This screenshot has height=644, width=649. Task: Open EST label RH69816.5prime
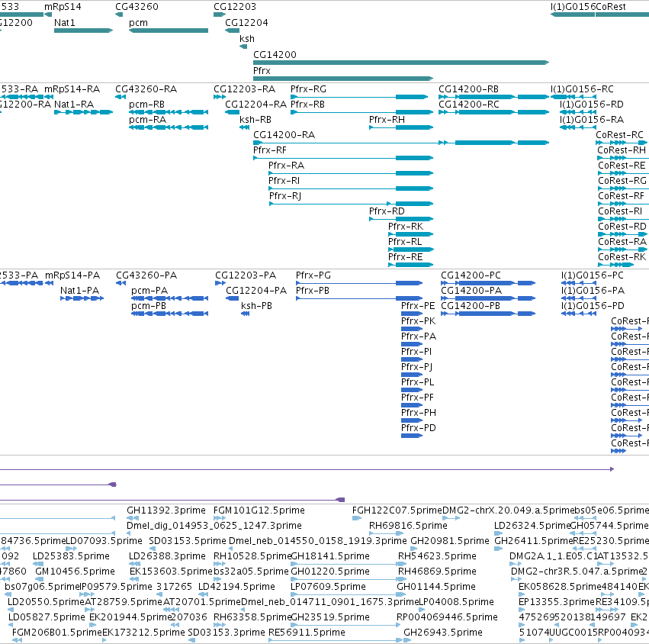click(x=409, y=526)
